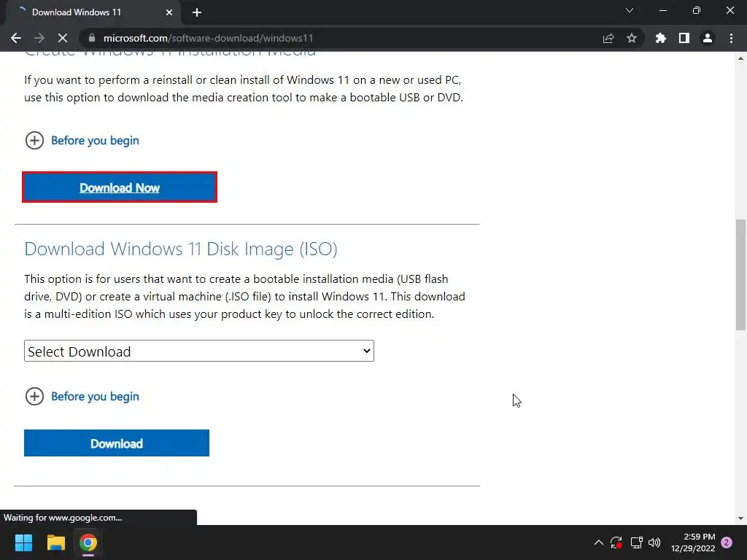Image resolution: width=747 pixels, height=560 pixels.
Task: Open the Extensions puzzle icon
Action: 661,38
